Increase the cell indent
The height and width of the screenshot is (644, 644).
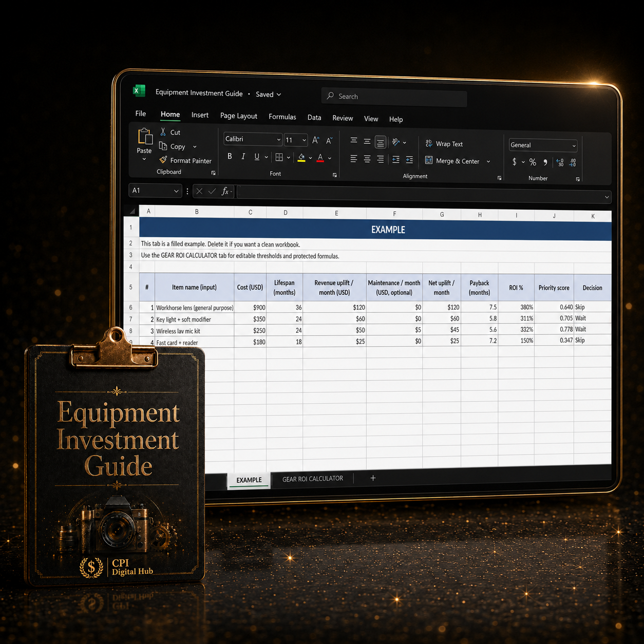click(409, 160)
